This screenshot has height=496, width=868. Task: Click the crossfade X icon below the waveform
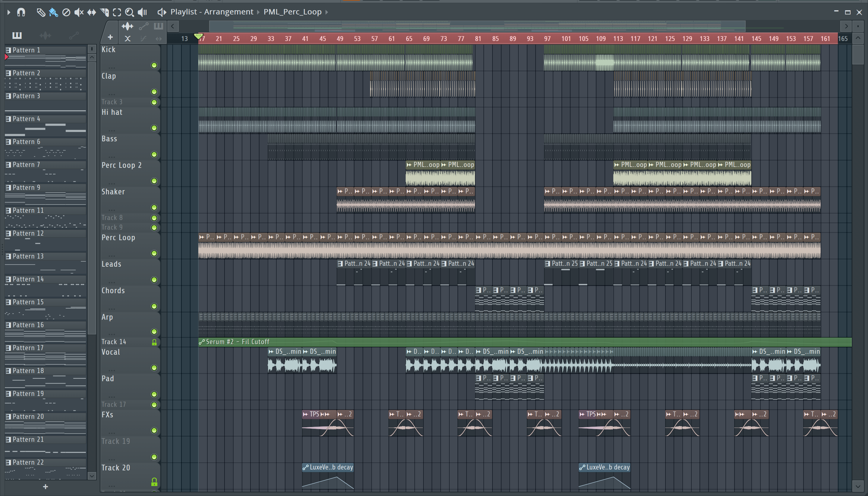click(x=127, y=39)
